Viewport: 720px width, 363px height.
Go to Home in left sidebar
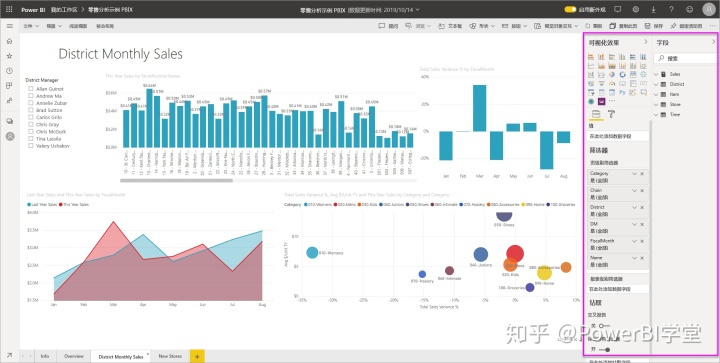pyautogui.click(x=9, y=41)
